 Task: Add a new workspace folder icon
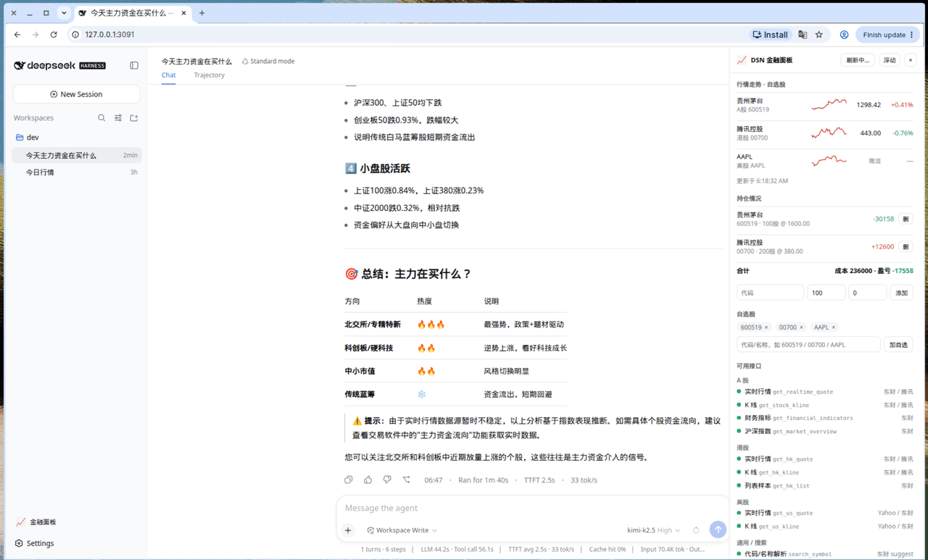[134, 118]
